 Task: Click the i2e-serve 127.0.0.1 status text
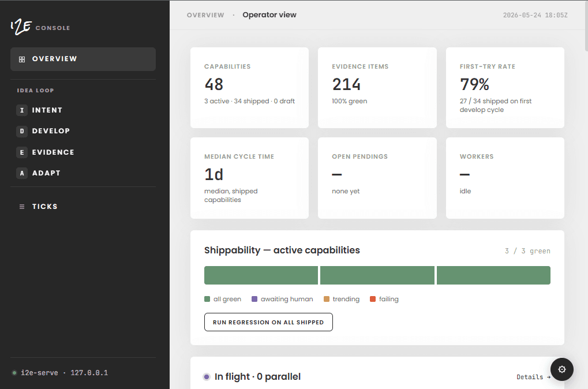click(64, 373)
